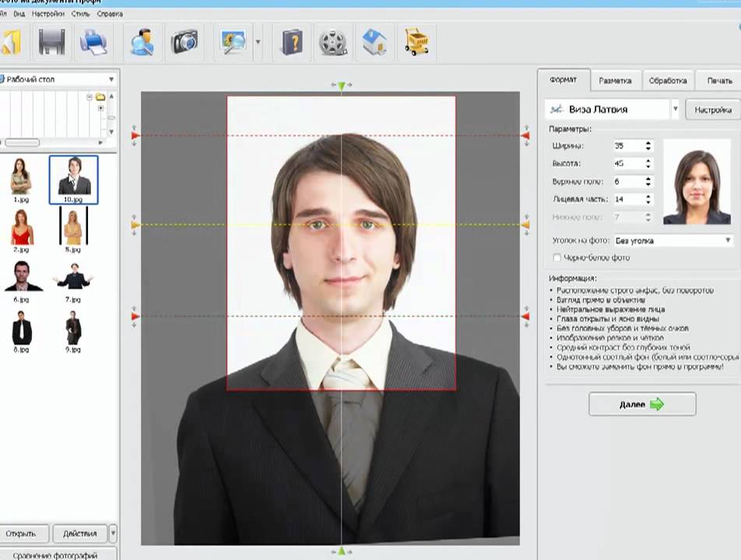The image size is (741, 560).
Task: Click the Save floppy disk icon
Action: pos(52,41)
